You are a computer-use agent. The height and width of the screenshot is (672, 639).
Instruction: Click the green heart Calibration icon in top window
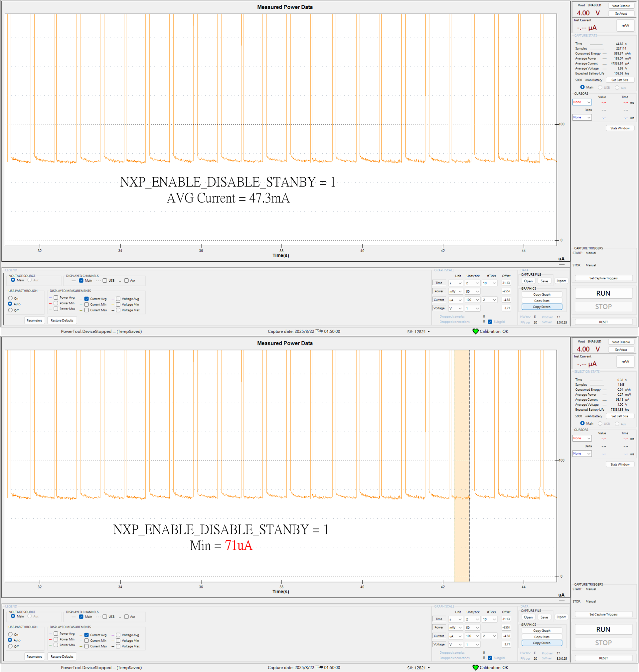point(475,331)
